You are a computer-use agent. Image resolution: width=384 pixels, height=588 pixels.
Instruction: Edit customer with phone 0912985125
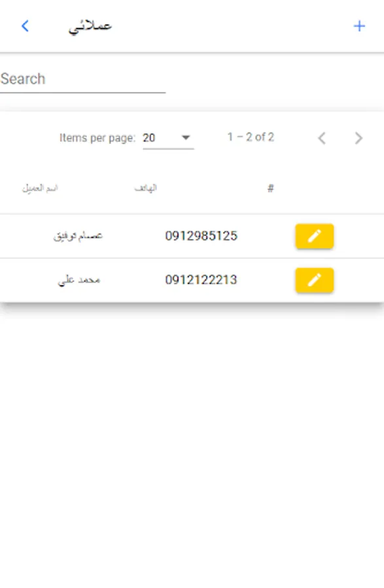(x=315, y=236)
